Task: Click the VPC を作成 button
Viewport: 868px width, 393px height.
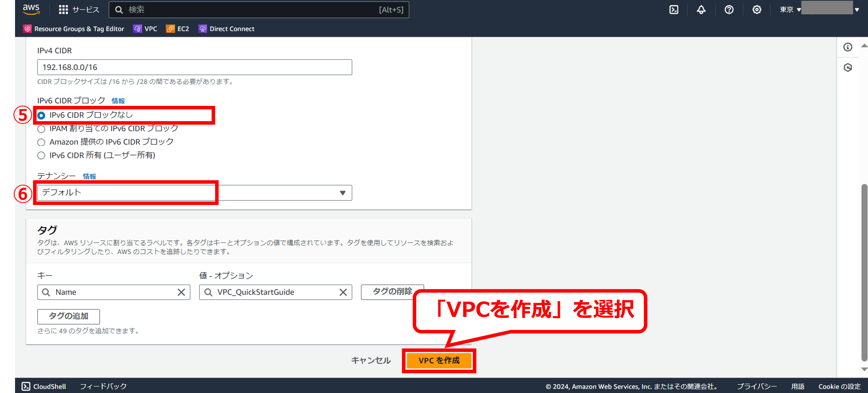Action: pyautogui.click(x=439, y=361)
